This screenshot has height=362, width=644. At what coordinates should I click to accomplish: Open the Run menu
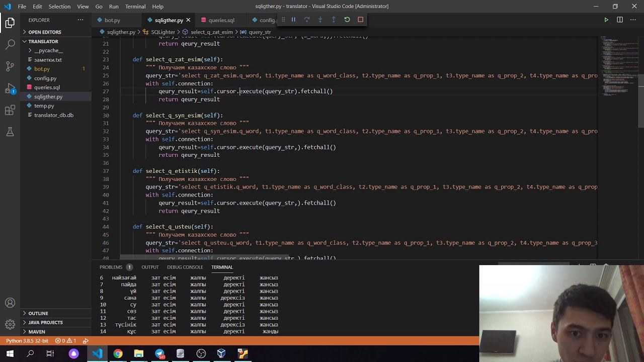114,7
